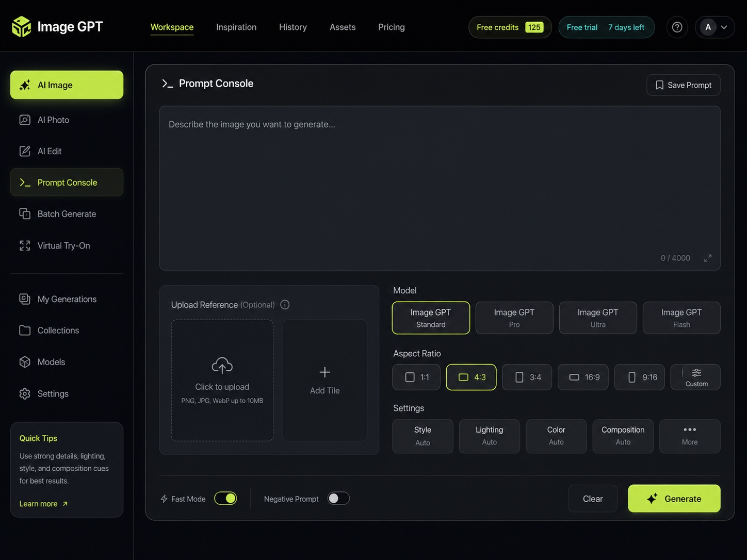Open My Generations in the sidebar

click(x=67, y=299)
